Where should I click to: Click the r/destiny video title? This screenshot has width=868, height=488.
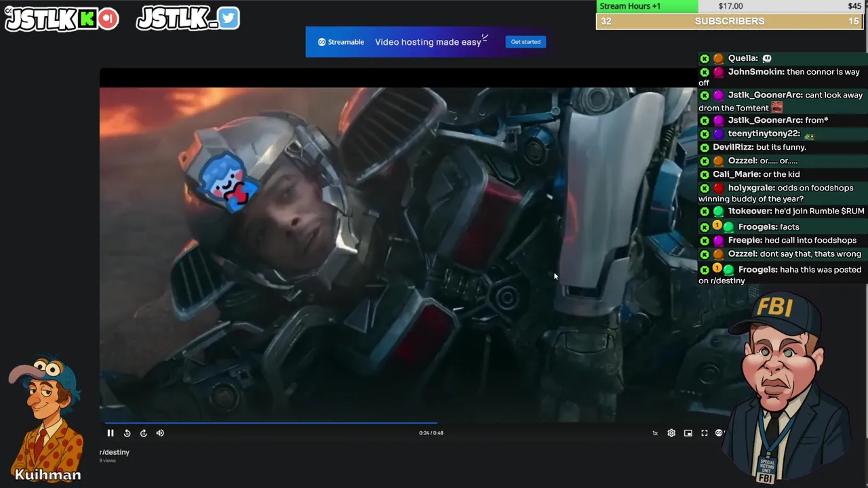coord(114,452)
